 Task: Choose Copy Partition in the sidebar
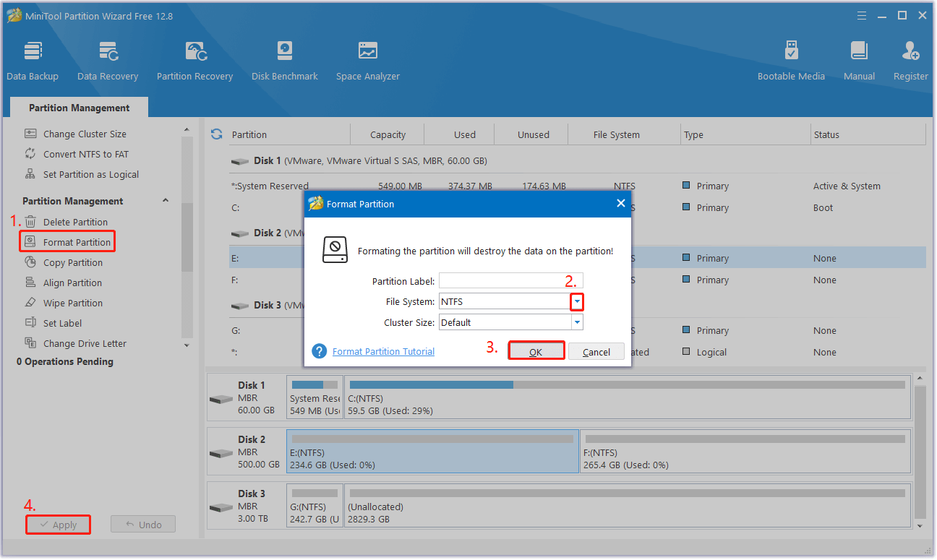pyautogui.click(x=72, y=262)
